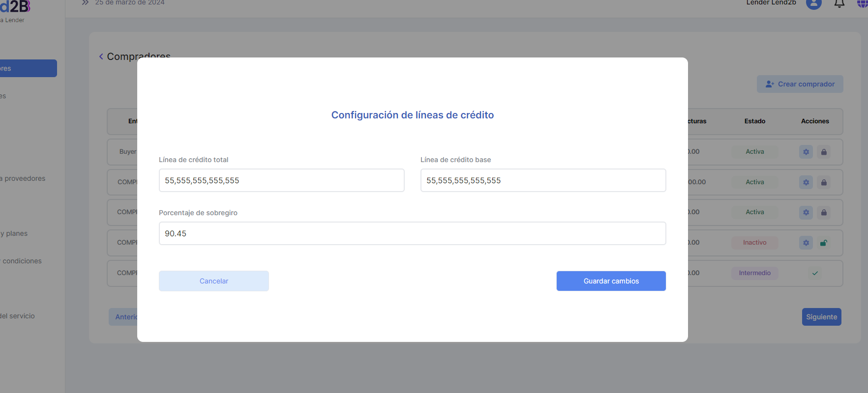Click the Línea de crédito base input
This screenshot has height=393, width=868.
point(543,180)
